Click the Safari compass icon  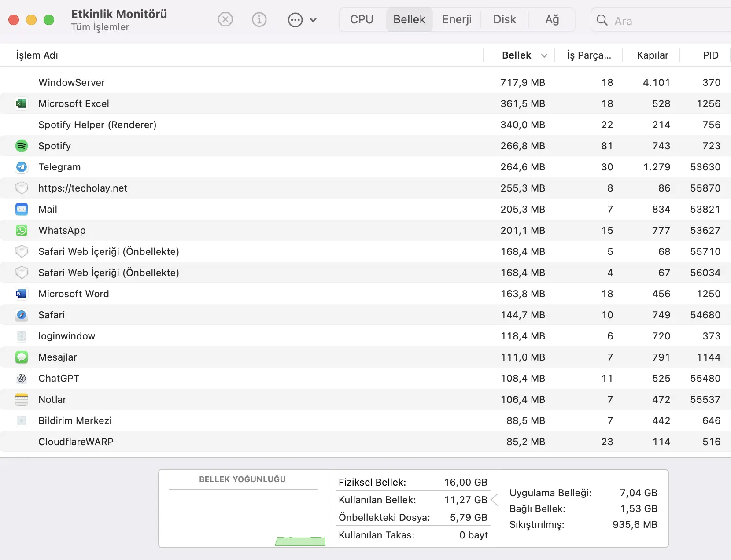[21, 315]
